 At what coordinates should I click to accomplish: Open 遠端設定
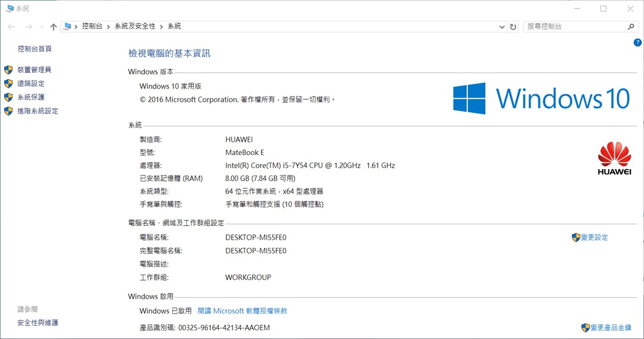(x=31, y=84)
